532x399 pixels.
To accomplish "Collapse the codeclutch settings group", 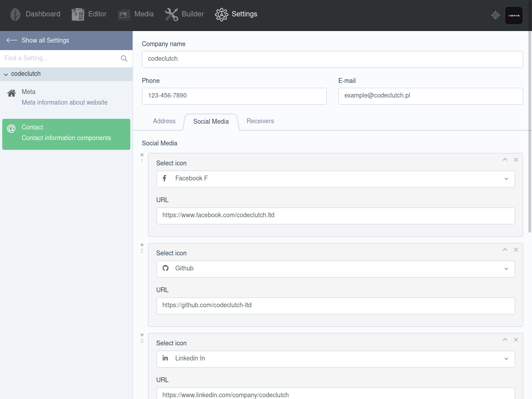I will pyautogui.click(x=66, y=74).
